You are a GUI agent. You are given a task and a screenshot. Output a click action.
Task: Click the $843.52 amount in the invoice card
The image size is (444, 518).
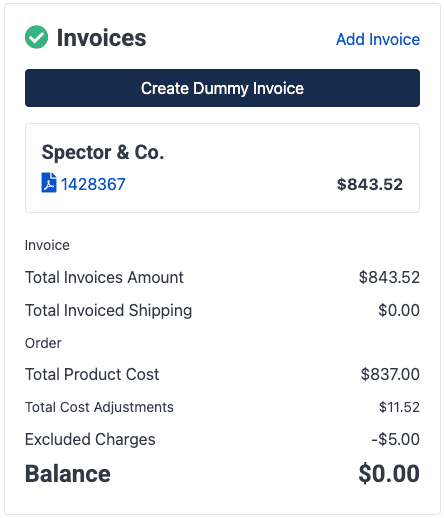coord(370,184)
